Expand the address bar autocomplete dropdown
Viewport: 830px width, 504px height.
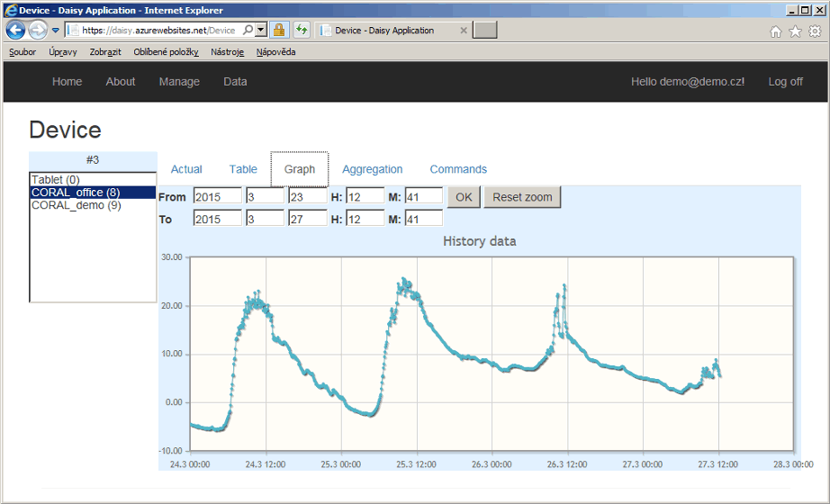pos(260,31)
